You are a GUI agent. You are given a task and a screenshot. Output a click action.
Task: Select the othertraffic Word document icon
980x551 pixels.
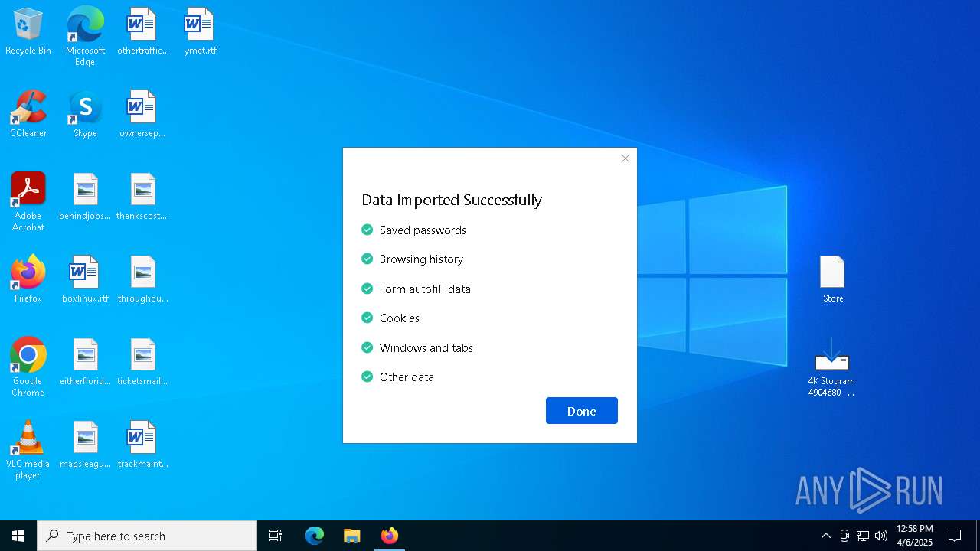point(142,32)
